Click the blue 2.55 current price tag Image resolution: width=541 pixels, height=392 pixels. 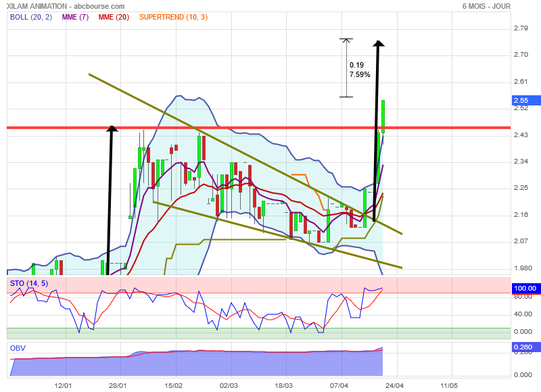[525, 100]
